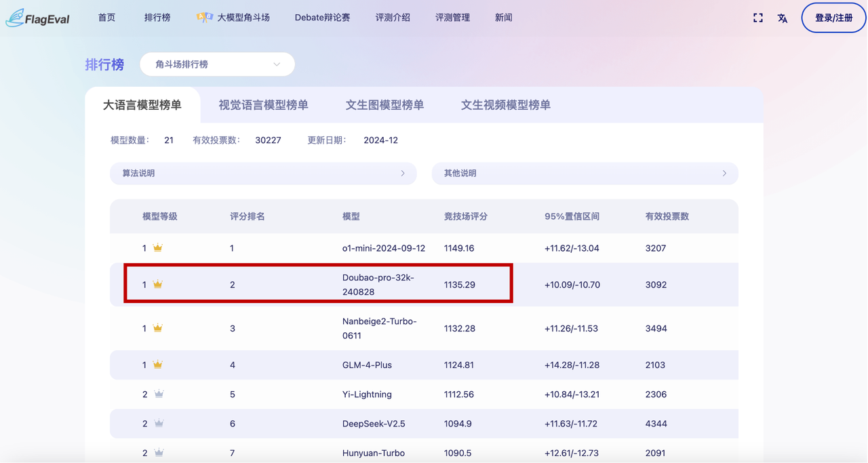Expand the 其他说明 section

[585, 174]
